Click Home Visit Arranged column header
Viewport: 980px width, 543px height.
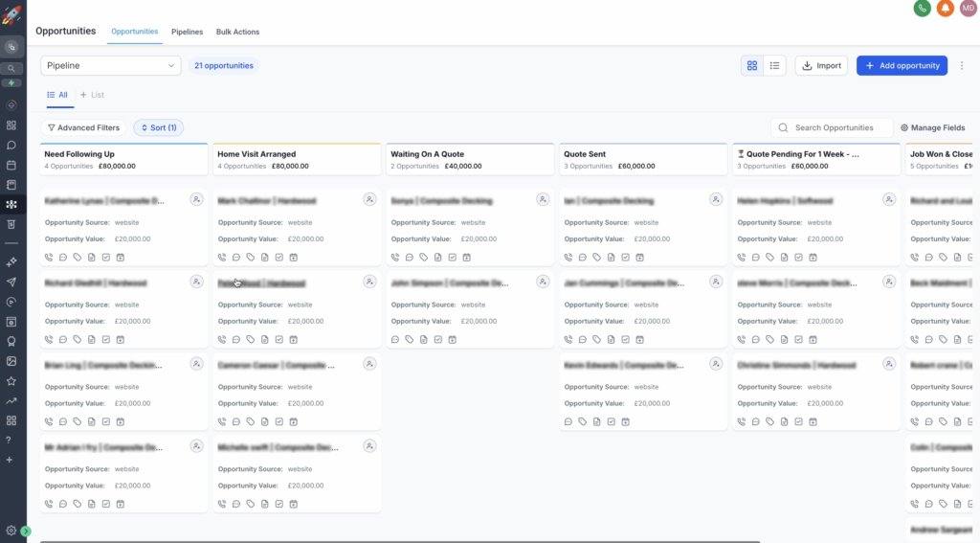pyautogui.click(x=297, y=160)
